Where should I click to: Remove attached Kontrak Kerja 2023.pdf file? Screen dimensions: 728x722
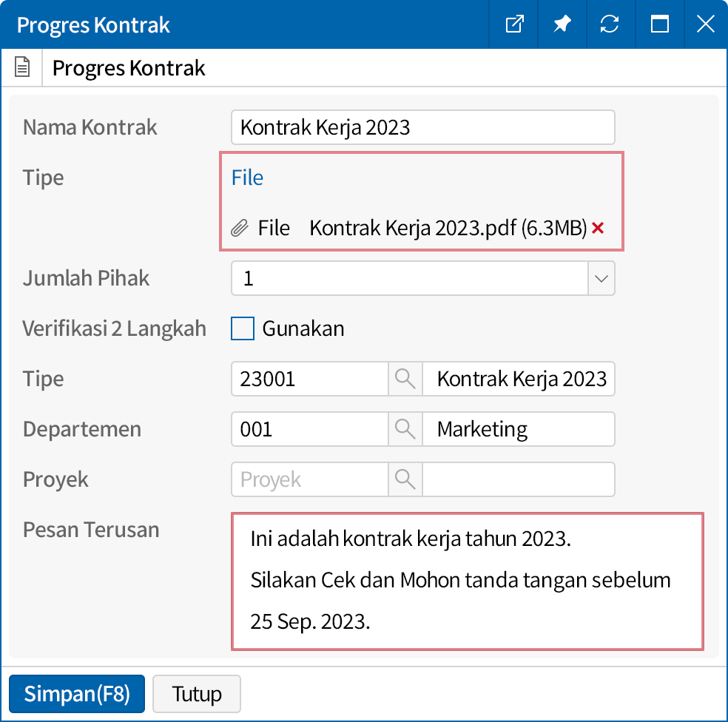pyautogui.click(x=599, y=229)
